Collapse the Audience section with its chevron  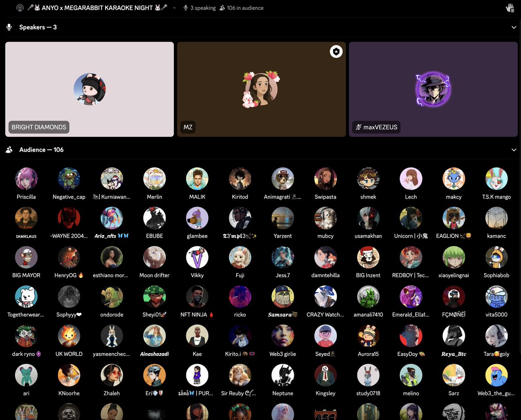pyautogui.click(x=514, y=149)
